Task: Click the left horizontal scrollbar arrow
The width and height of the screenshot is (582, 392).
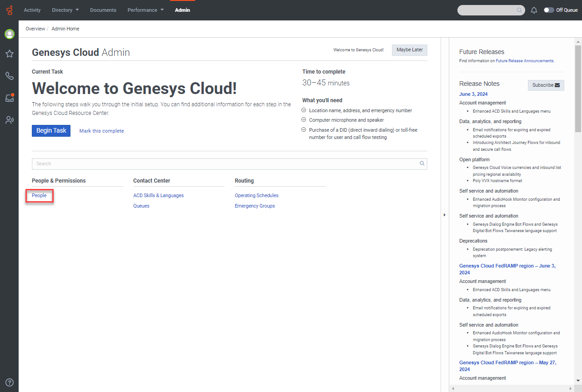Action: coord(452,389)
